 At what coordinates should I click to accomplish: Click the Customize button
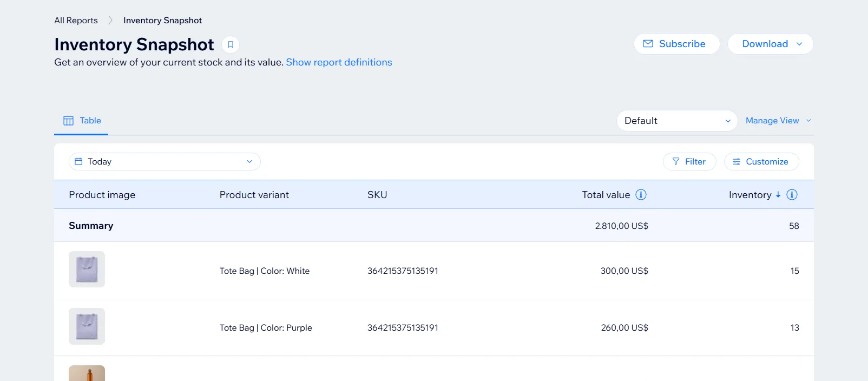tap(761, 161)
